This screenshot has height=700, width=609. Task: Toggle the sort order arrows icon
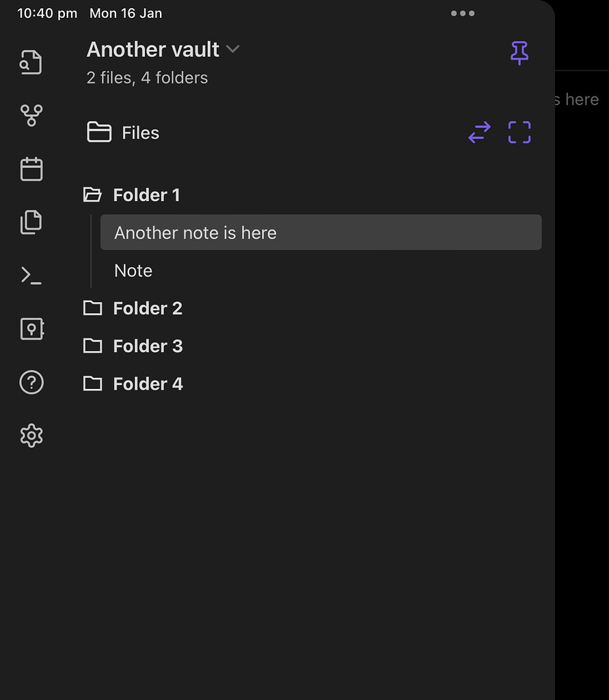click(x=479, y=133)
